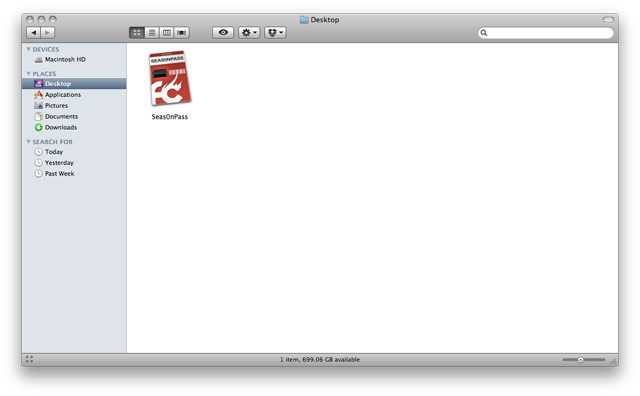Select the Past Week saved search
The image size is (640, 396).
[74, 174]
